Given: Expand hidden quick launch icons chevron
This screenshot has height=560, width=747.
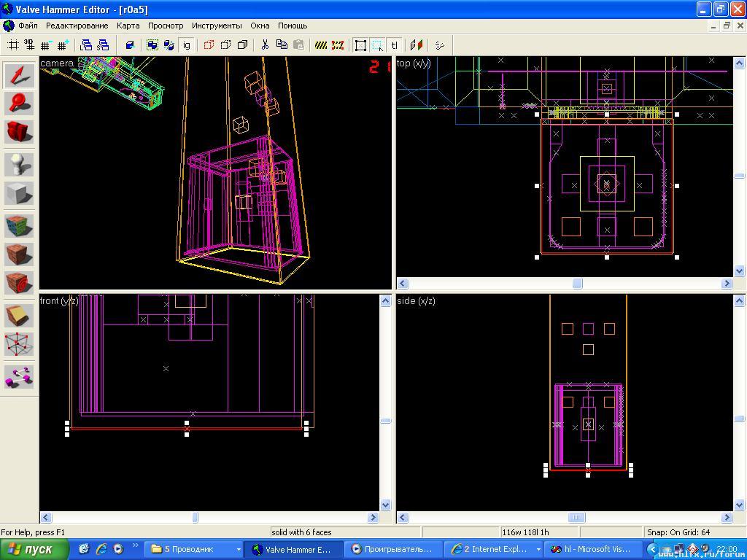Looking at the screenshot, I should click(136, 546).
